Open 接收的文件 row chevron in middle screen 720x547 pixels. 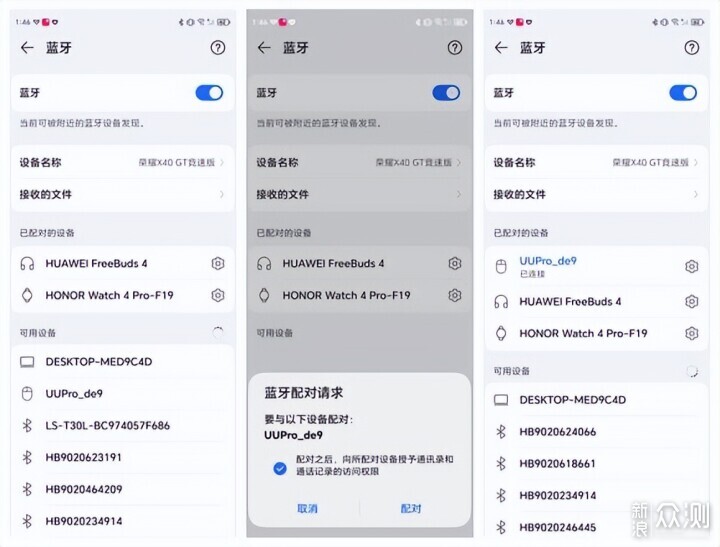coord(459,194)
